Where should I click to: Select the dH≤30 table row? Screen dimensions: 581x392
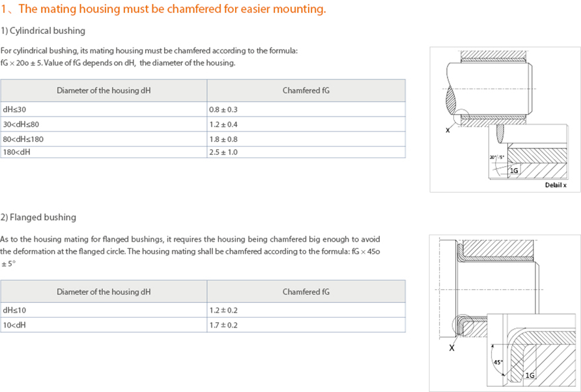click(x=203, y=109)
